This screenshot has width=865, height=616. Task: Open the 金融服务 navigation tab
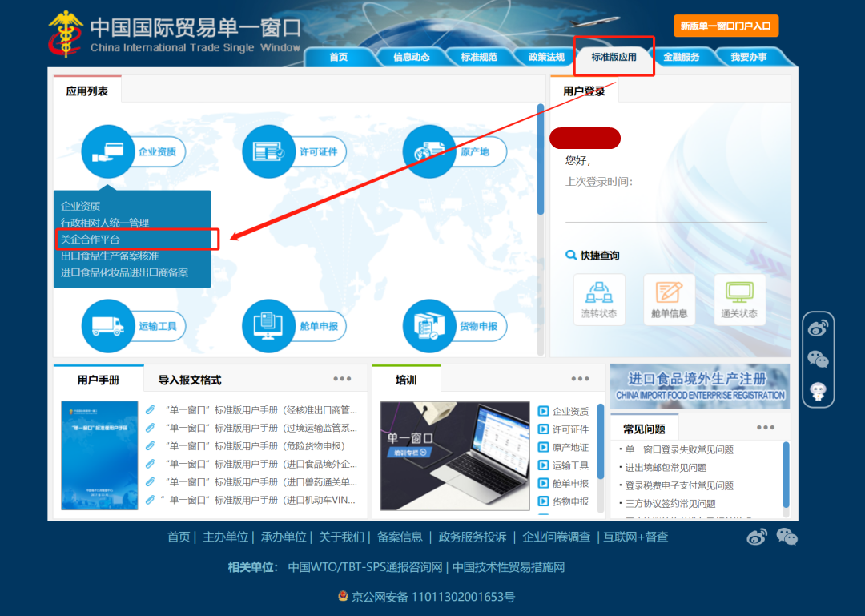682,57
